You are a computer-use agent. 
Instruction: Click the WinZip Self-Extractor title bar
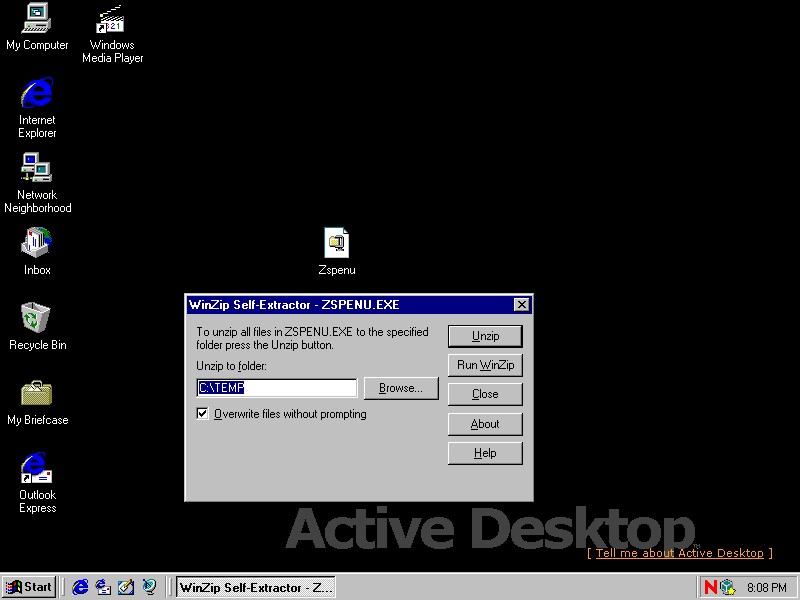coord(350,305)
